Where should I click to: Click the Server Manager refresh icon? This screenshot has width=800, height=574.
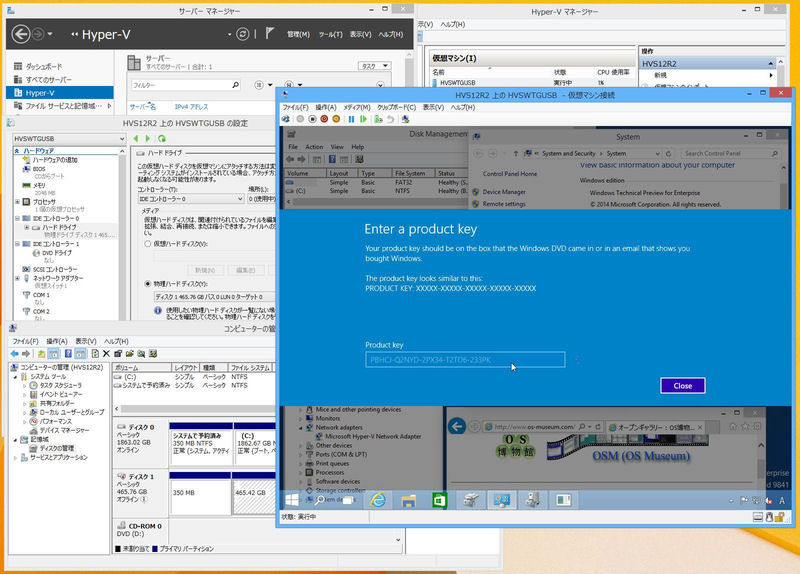(243, 34)
